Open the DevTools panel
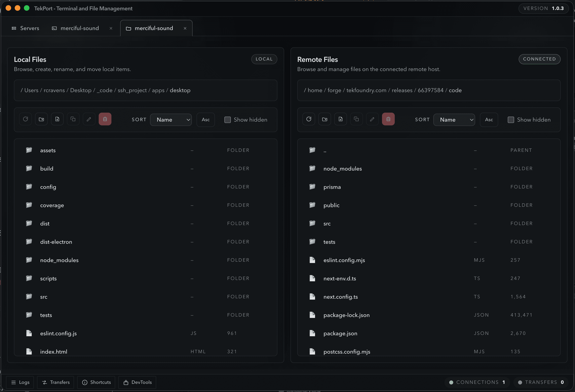 137,382
